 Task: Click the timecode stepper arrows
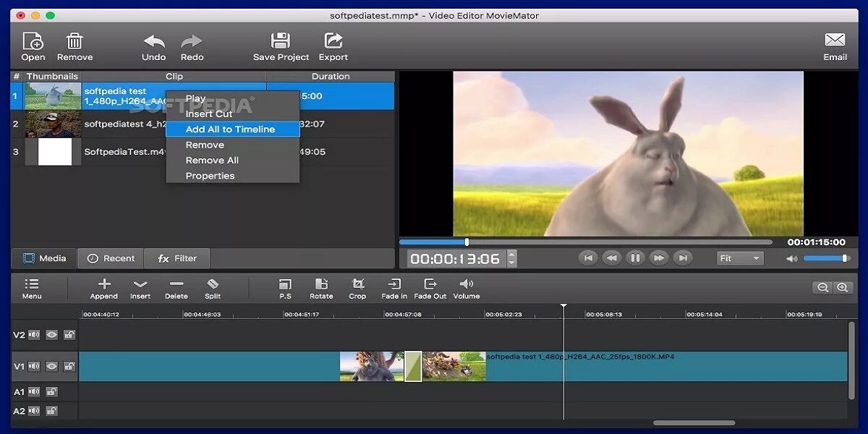click(x=512, y=258)
